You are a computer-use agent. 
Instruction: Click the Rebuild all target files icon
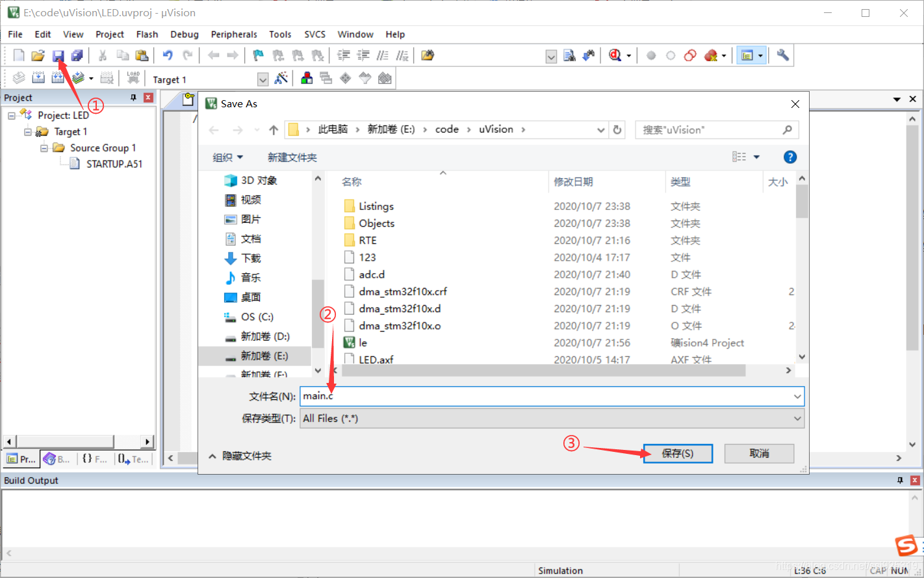click(58, 79)
